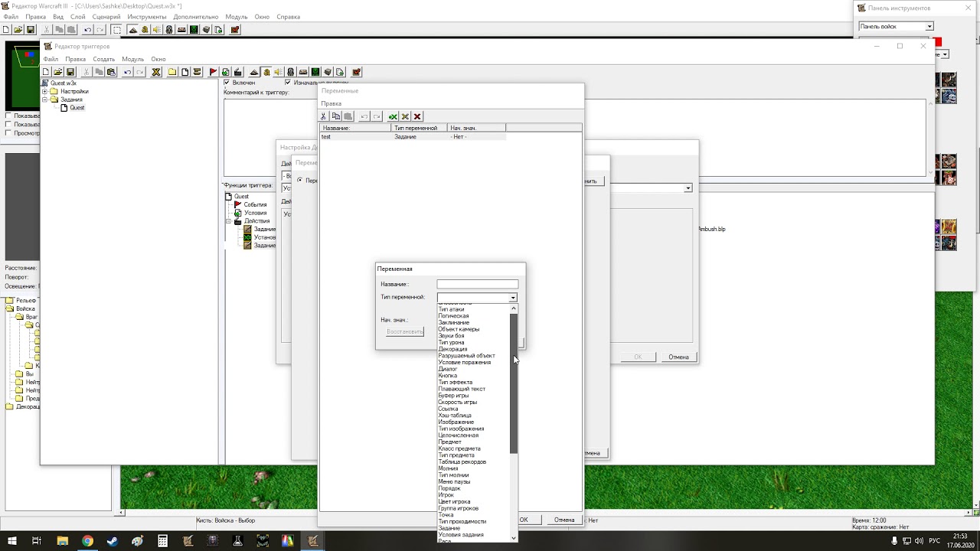Click Delete Variable red X icon

417,116
